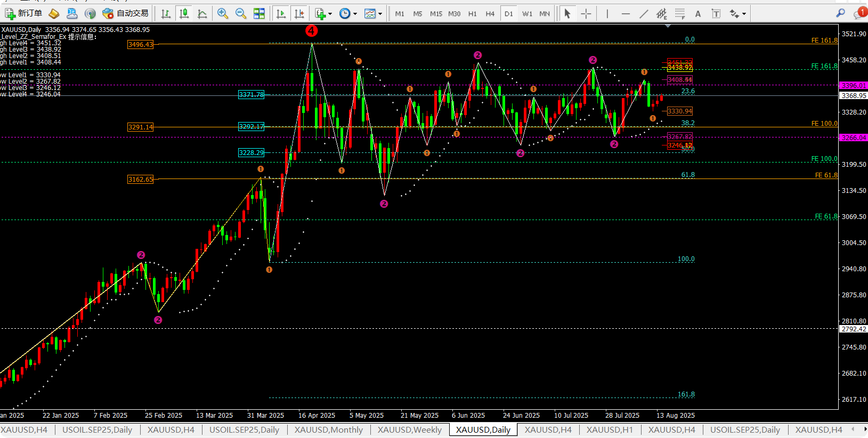This screenshot has height=438, width=868.
Task: Select the draw trendline tool
Action: coord(644,13)
